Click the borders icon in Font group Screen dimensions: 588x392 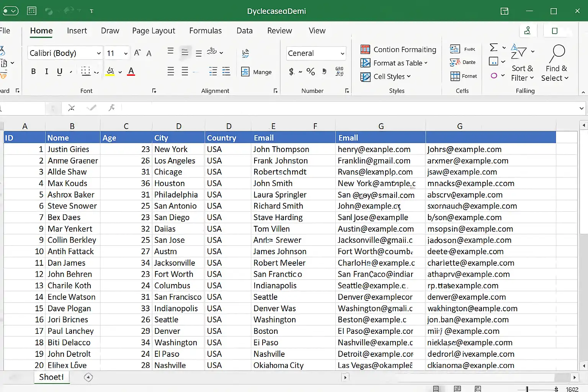(x=86, y=72)
